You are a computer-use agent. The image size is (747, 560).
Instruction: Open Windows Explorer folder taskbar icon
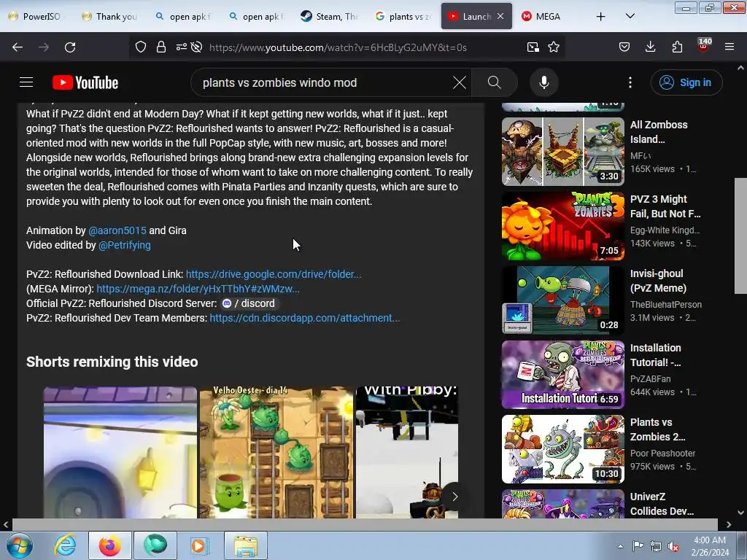click(x=246, y=545)
